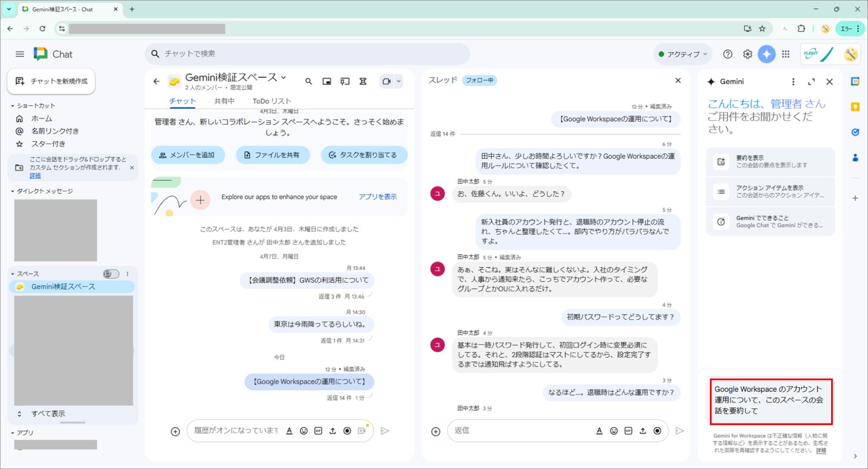
Task: Open the help question mark icon
Action: 728,54
